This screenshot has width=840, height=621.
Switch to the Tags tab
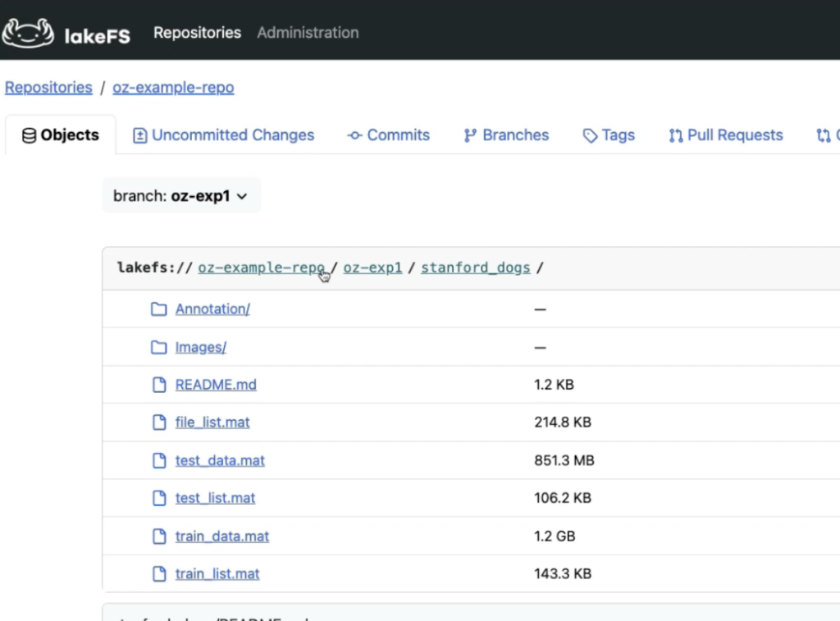(x=609, y=135)
